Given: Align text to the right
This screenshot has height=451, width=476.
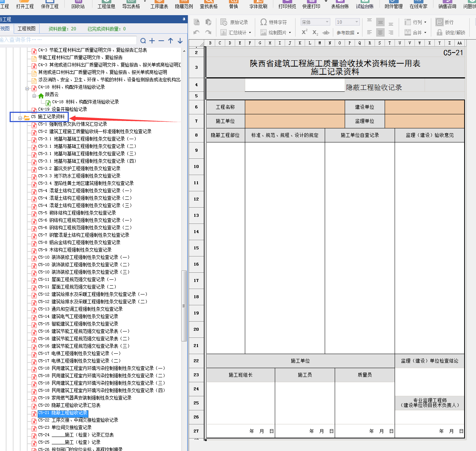Looking at the screenshot, I should (x=391, y=33).
